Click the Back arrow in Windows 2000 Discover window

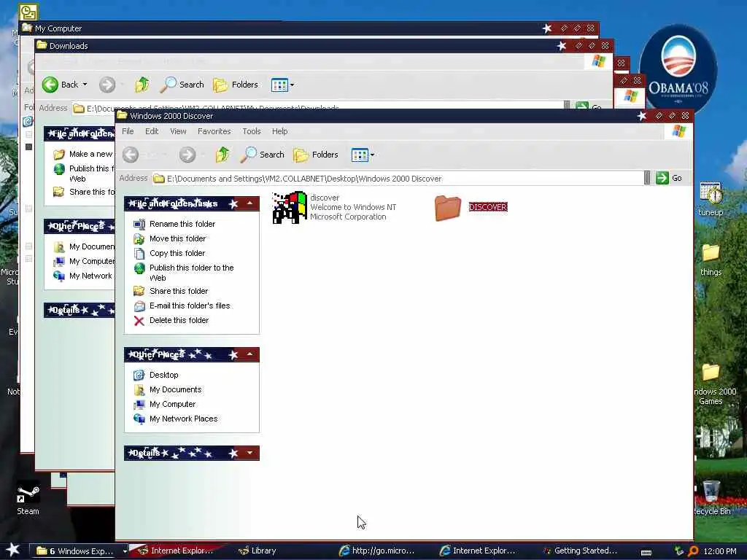pyautogui.click(x=131, y=155)
